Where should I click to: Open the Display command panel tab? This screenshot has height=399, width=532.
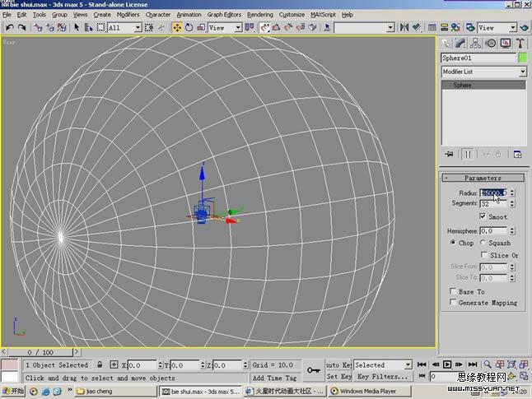[x=506, y=43]
